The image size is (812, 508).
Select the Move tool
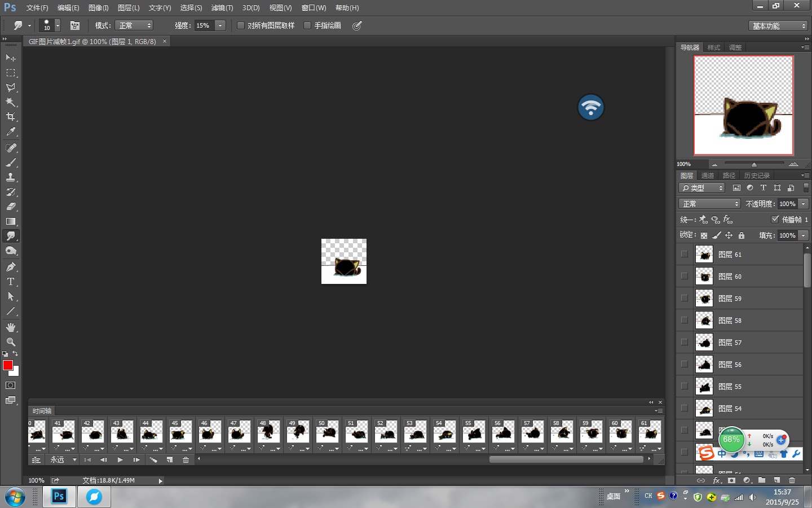[11, 58]
